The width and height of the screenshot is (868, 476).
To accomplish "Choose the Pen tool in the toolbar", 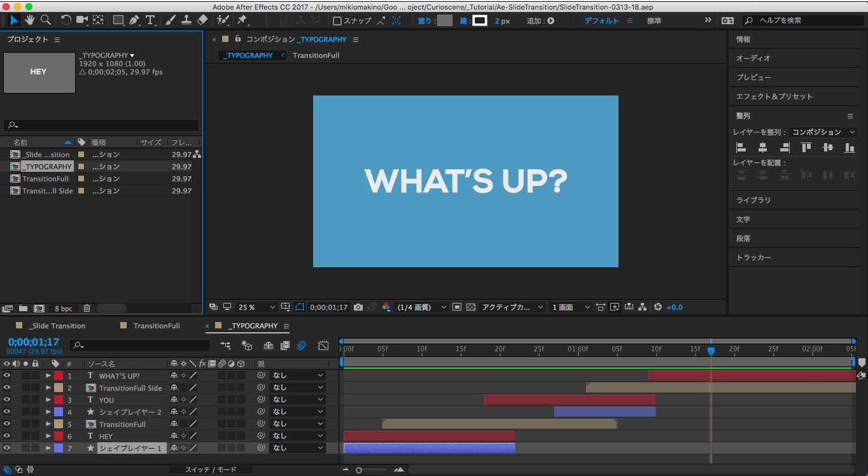I will coord(134,20).
